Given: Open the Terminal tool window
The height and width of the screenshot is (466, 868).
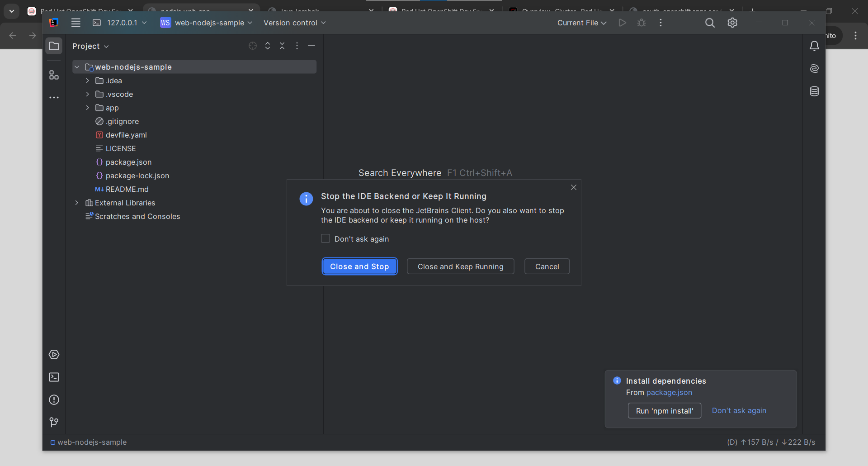Looking at the screenshot, I should [54, 377].
